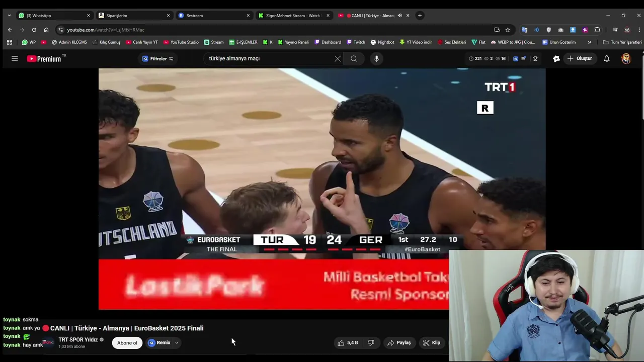The height and width of the screenshot is (362, 644).
Task: Open the YouTube hamburger guide menu
Action: click(15, 59)
